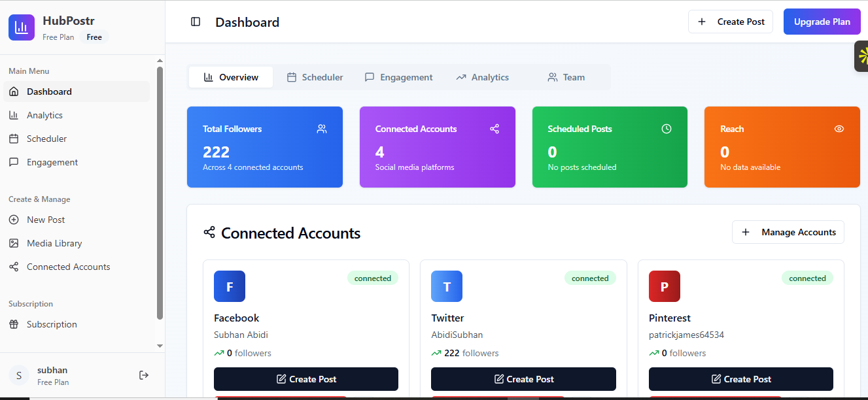Click the eye icon on Reach card
This screenshot has width=868, height=400.
point(839,129)
